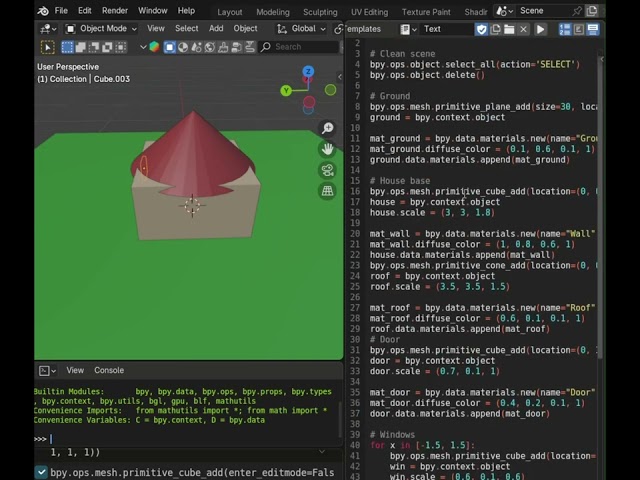Open the viewport Object menu
The image size is (640, 480).
coord(245,29)
